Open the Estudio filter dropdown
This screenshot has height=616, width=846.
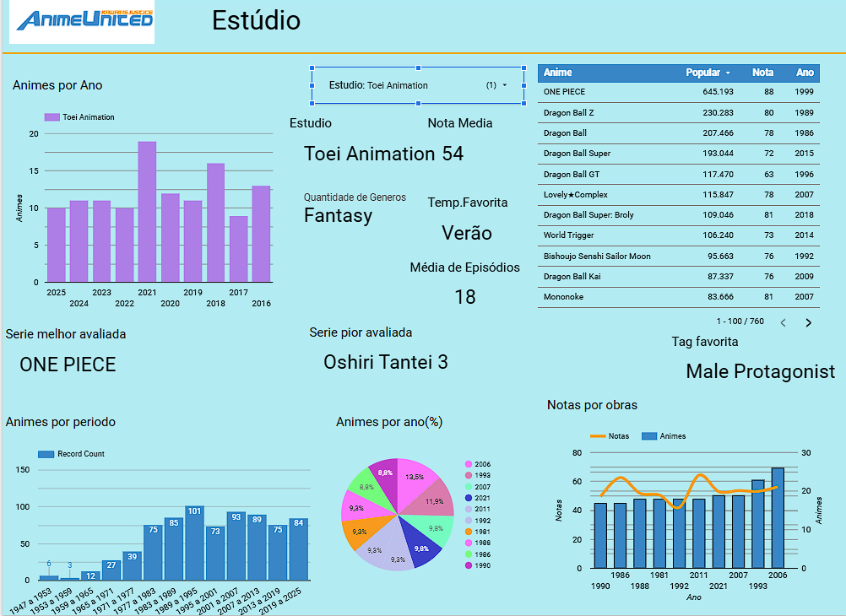coord(418,85)
